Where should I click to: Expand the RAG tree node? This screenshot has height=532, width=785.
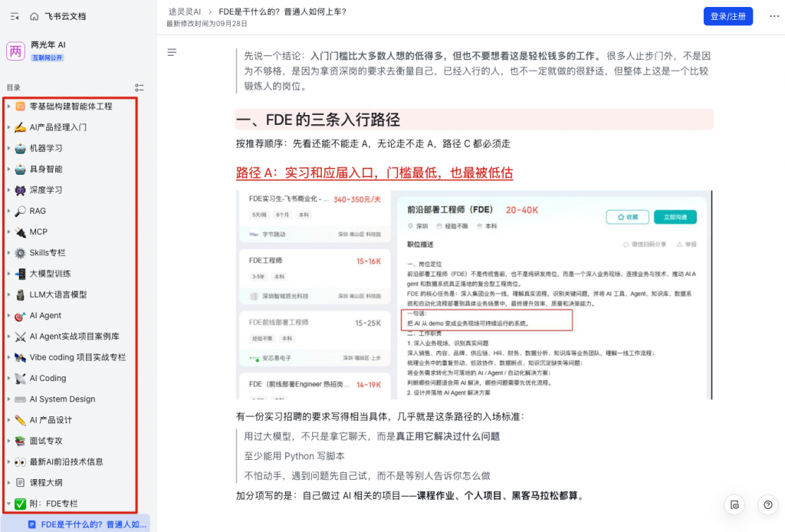8,211
